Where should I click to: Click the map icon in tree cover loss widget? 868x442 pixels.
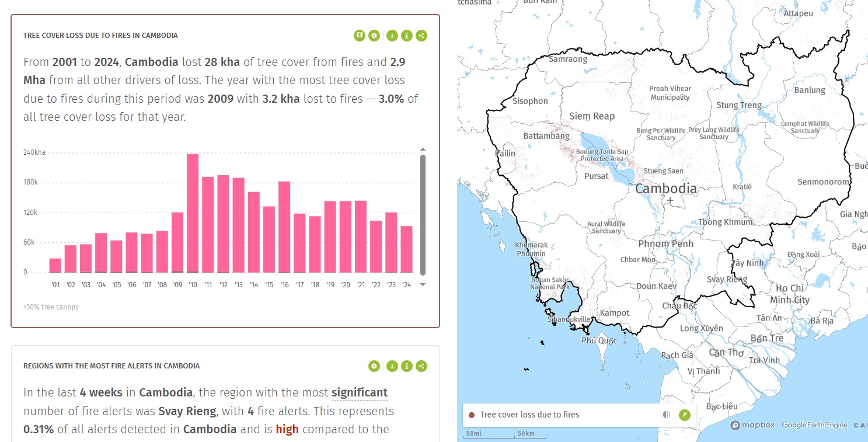coord(359,36)
